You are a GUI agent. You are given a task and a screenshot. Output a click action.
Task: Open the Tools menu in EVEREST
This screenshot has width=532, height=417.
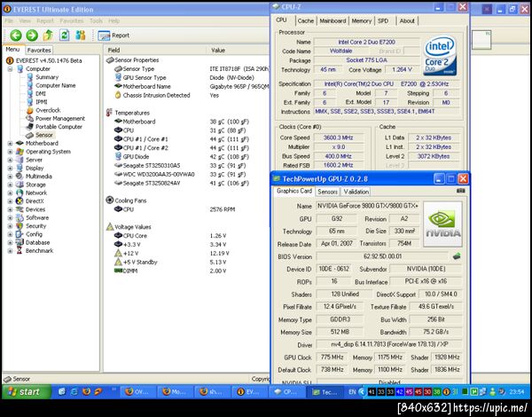pyautogui.click(x=96, y=20)
